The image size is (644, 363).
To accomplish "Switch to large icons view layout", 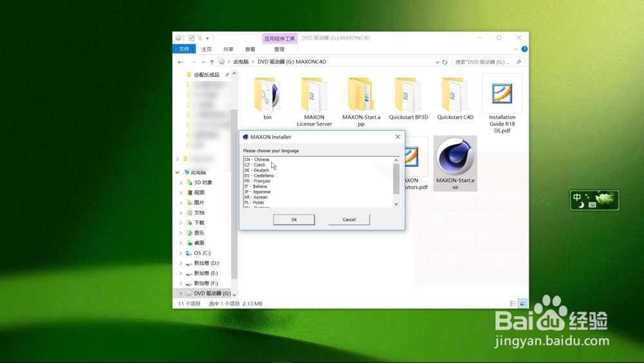I will 522,304.
